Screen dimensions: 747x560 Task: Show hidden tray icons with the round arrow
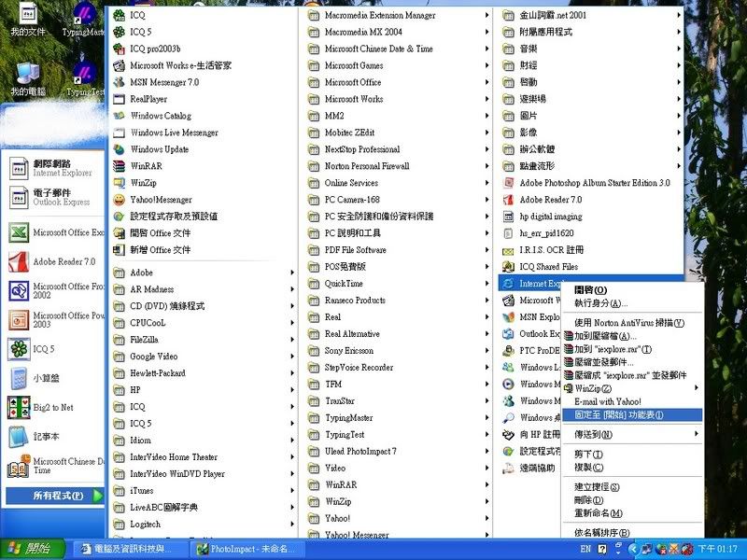(x=633, y=549)
